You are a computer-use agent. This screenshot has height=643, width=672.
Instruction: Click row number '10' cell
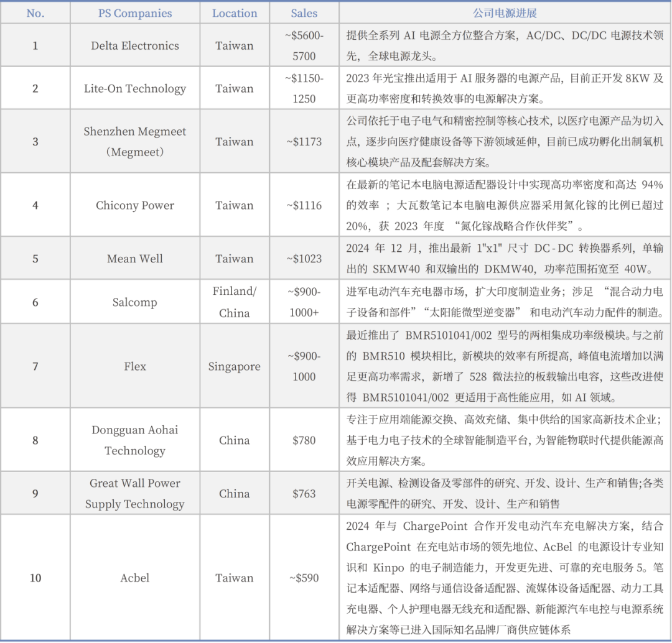(x=35, y=578)
